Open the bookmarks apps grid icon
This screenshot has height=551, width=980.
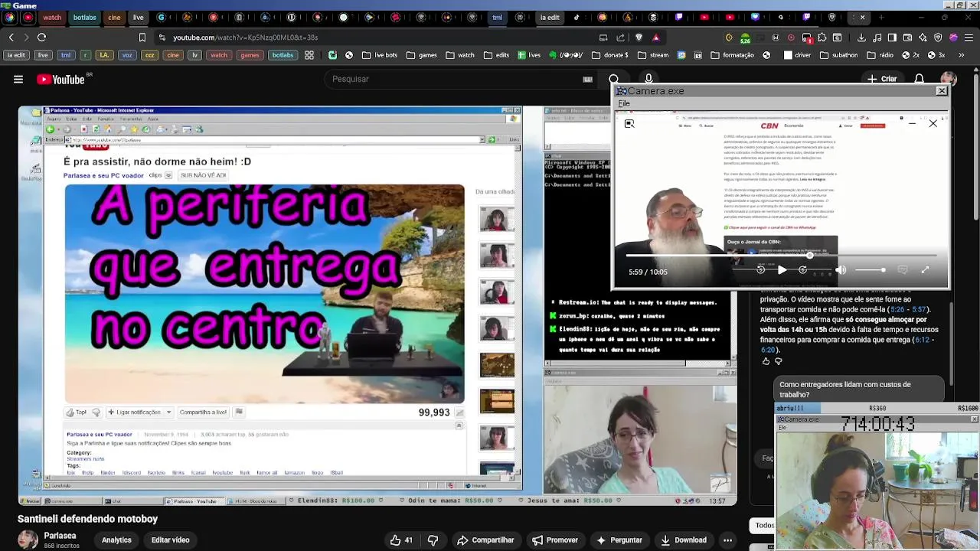(x=309, y=55)
